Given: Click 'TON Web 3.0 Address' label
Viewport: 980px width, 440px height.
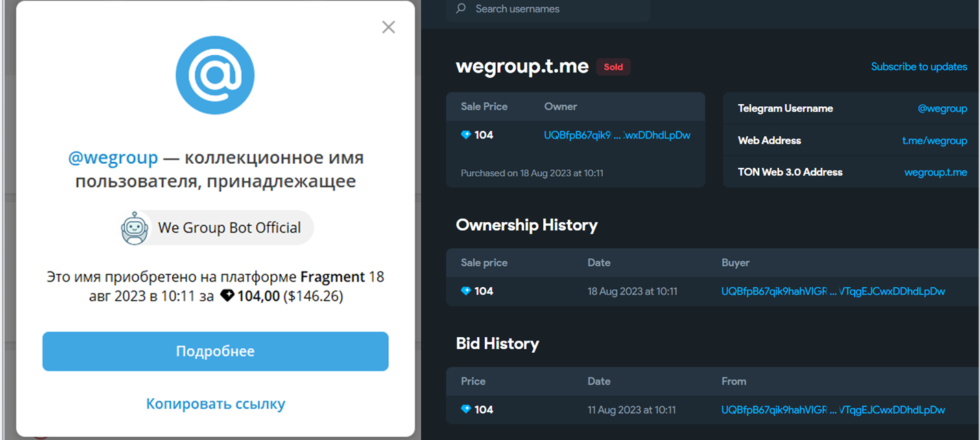Looking at the screenshot, I should point(790,172).
